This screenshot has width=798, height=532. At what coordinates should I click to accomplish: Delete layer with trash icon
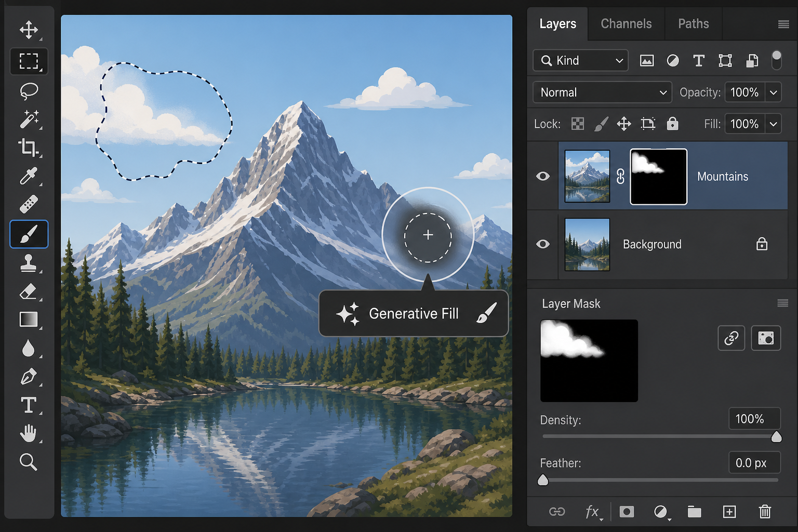pyautogui.click(x=765, y=512)
